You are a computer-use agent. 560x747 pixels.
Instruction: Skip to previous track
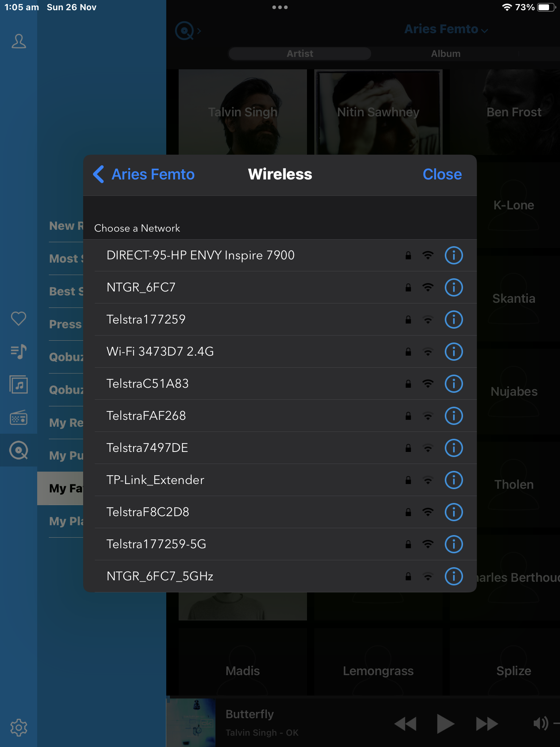point(405,724)
